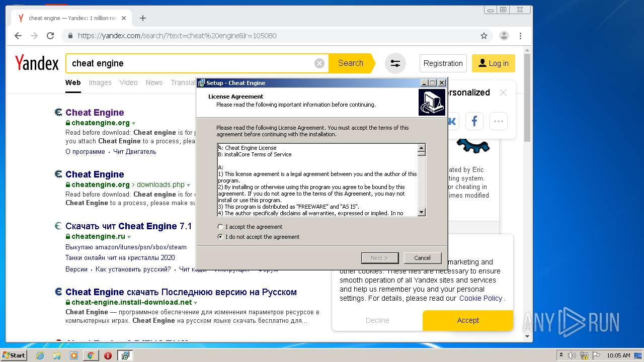Image resolution: width=644 pixels, height=362 pixels.
Task: Click "Выкупаю amazon/itunes/psn/xbox/steam" link
Action: [x=126, y=247]
